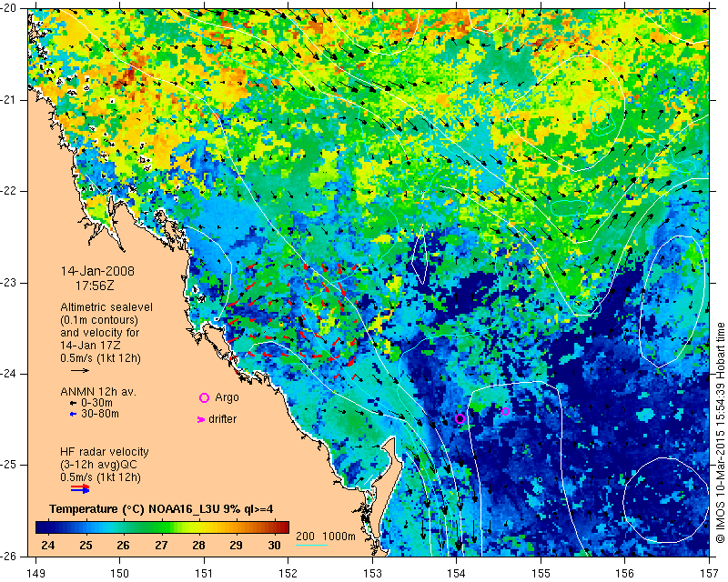728x582 pixels.
Task: Click the '-21' latitude axis label
Action: tap(9, 100)
